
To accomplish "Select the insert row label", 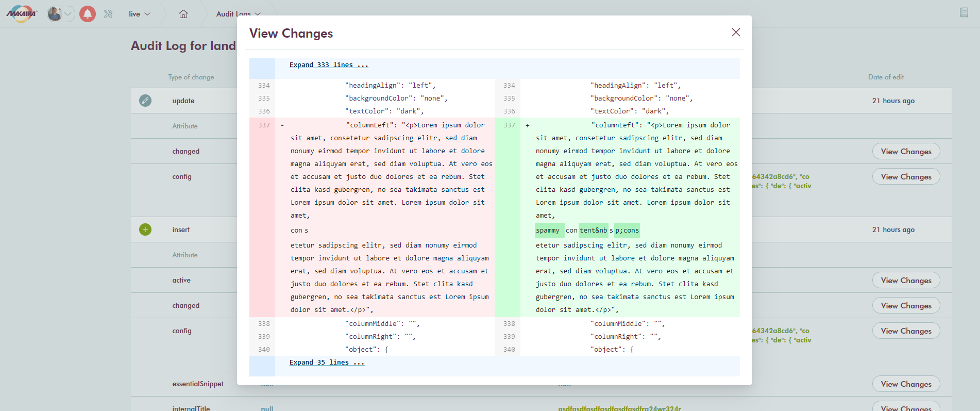I will tap(181, 229).
